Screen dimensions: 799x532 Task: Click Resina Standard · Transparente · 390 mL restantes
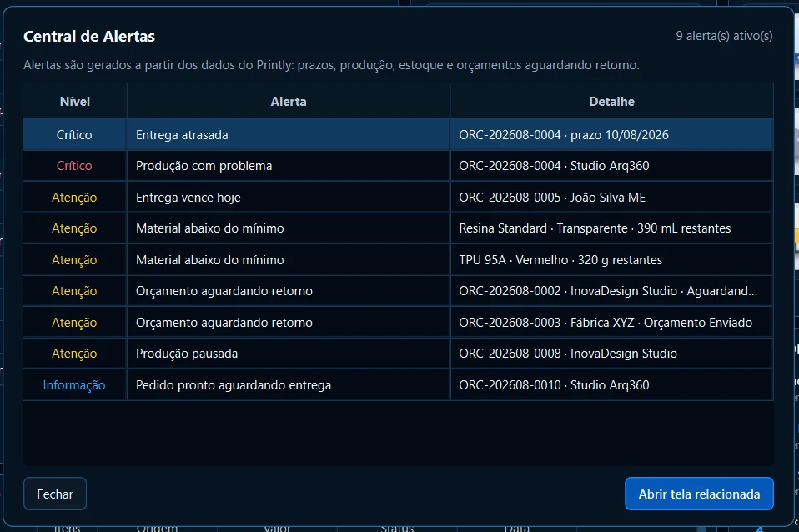point(595,228)
